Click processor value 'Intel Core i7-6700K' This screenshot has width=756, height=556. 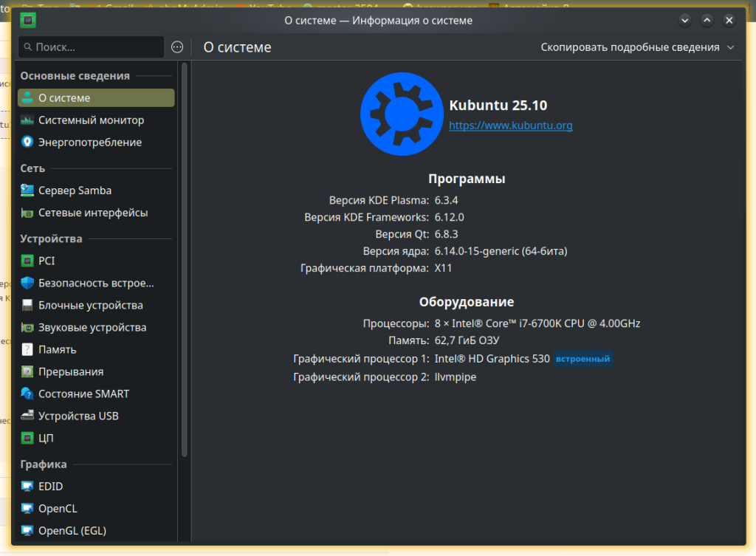coord(537,323)
